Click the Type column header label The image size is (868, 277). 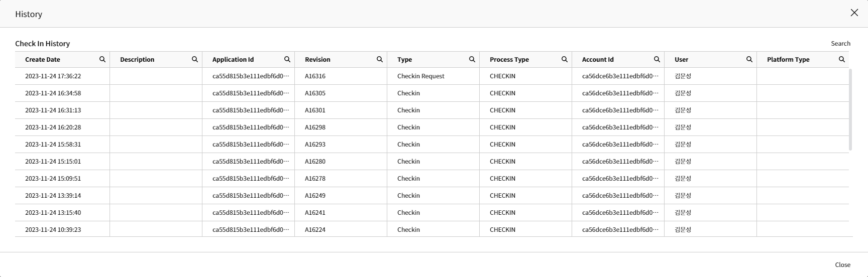pyautogui.click(x=404, y=59)
